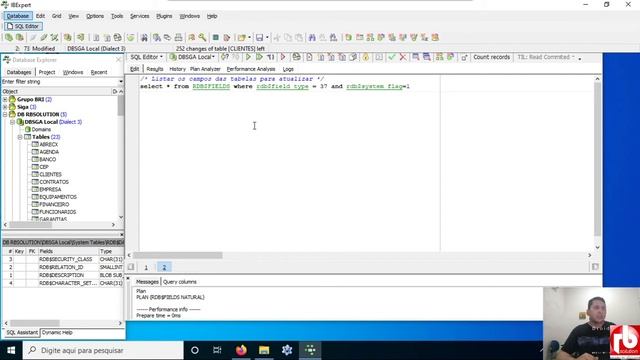Open the DBSGA Local database dropdown
This screenshot has width=640, height=360.
192,57
